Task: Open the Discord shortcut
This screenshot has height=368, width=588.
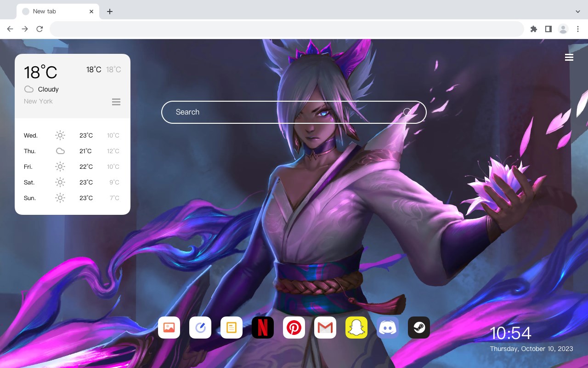Action: tap(388, 328)
